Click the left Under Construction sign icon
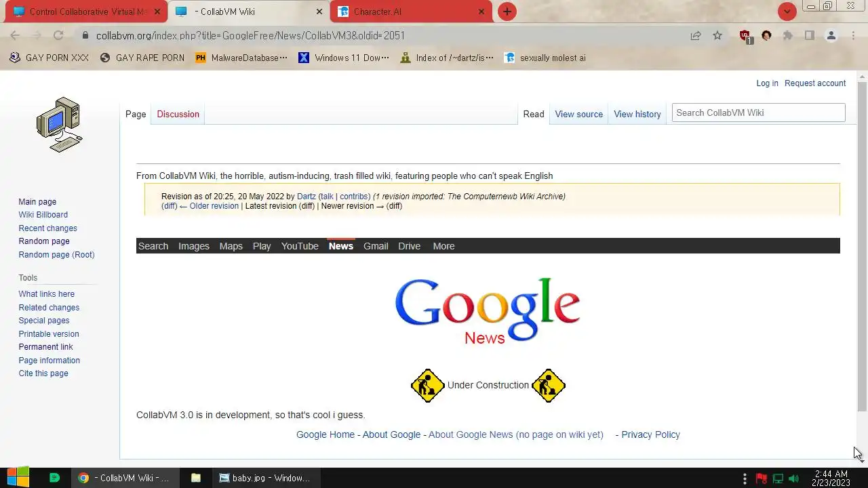The image size is (868, 488). click(x=427, y=385)
